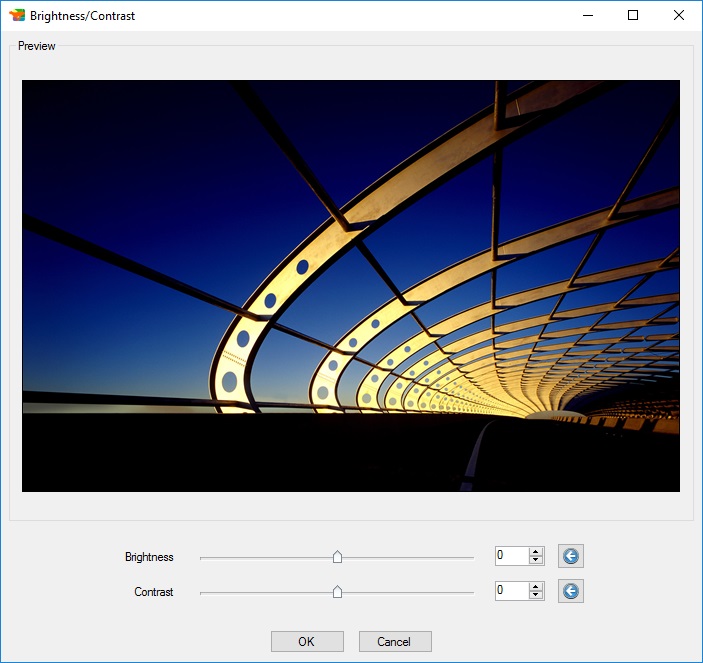Viewport: 703px width, 663px height.
Task: Increase Contrast value with up spinner arrow
Action: 536,587
